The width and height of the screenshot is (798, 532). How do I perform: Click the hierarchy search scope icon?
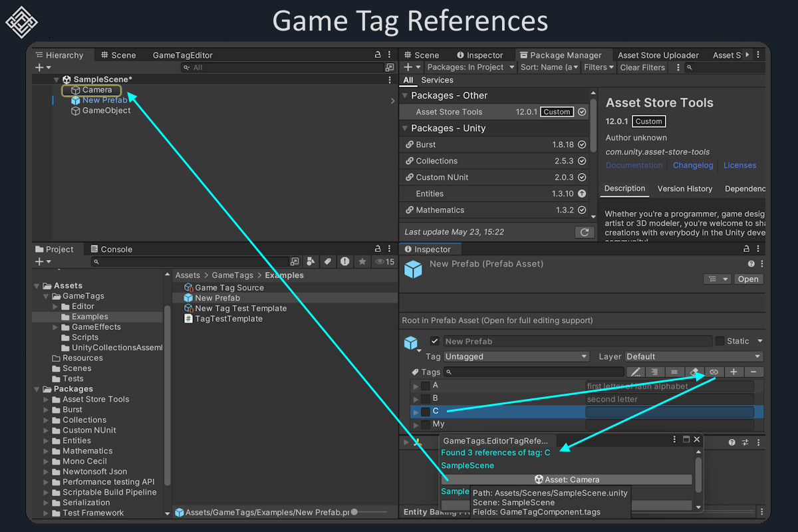390,67
